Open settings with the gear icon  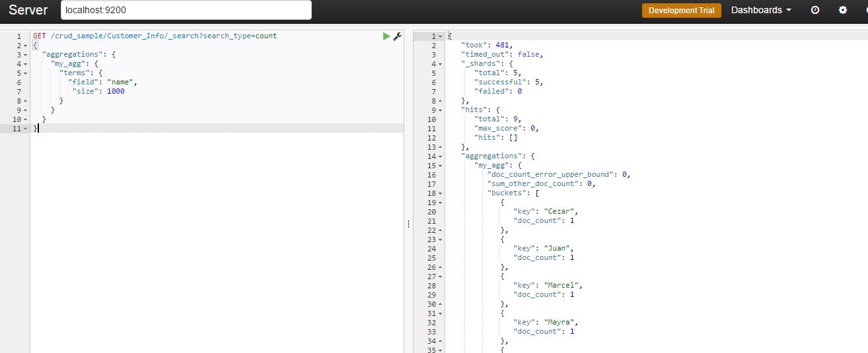coord(843,10)
